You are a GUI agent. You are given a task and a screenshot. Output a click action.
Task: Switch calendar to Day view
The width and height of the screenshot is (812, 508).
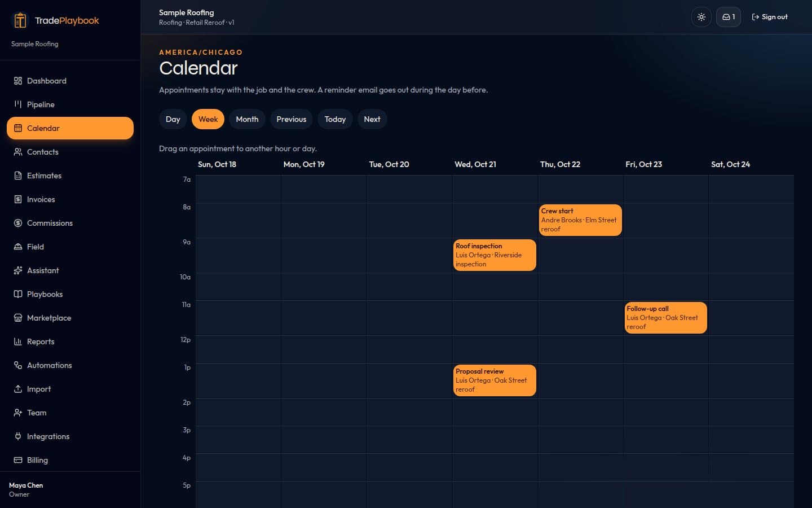coord(173,119)
